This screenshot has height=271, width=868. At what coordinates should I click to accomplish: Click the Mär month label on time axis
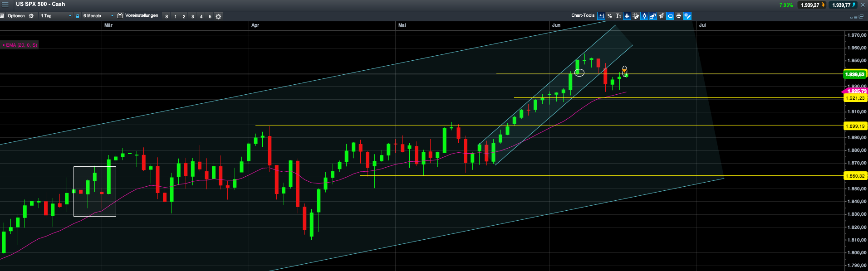point(108,25)
